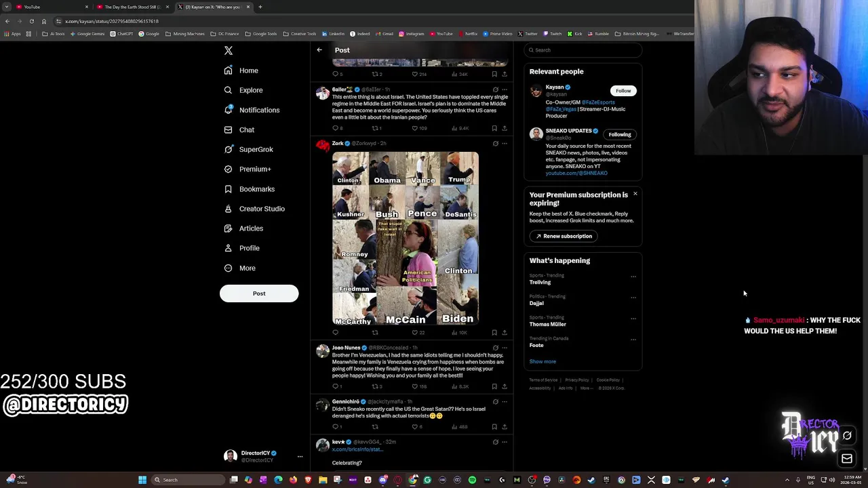Click the taskbar Search box
Image resolution: width=868 pixels, height=488 pixels.
click(x=186, y=480)
